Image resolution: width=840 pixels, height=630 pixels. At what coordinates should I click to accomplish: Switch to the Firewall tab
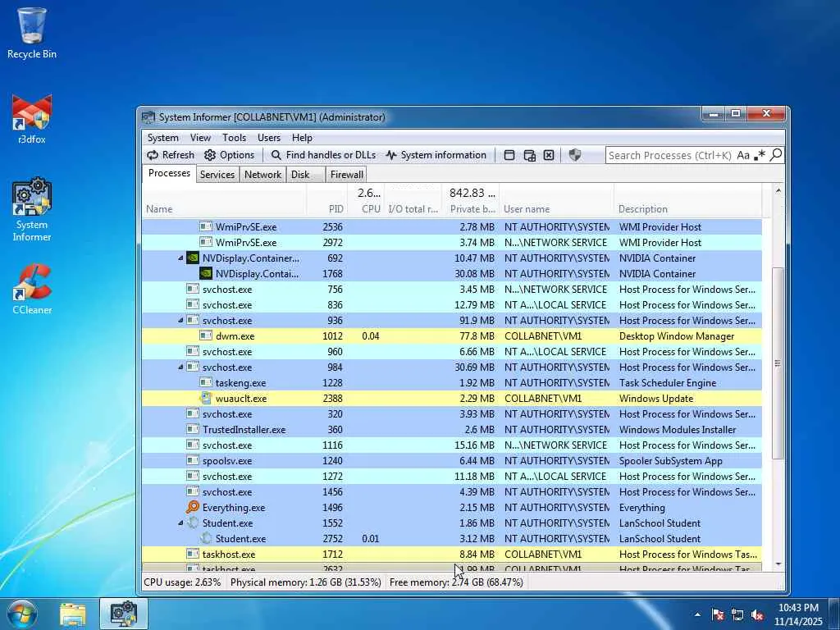point(347,175)
